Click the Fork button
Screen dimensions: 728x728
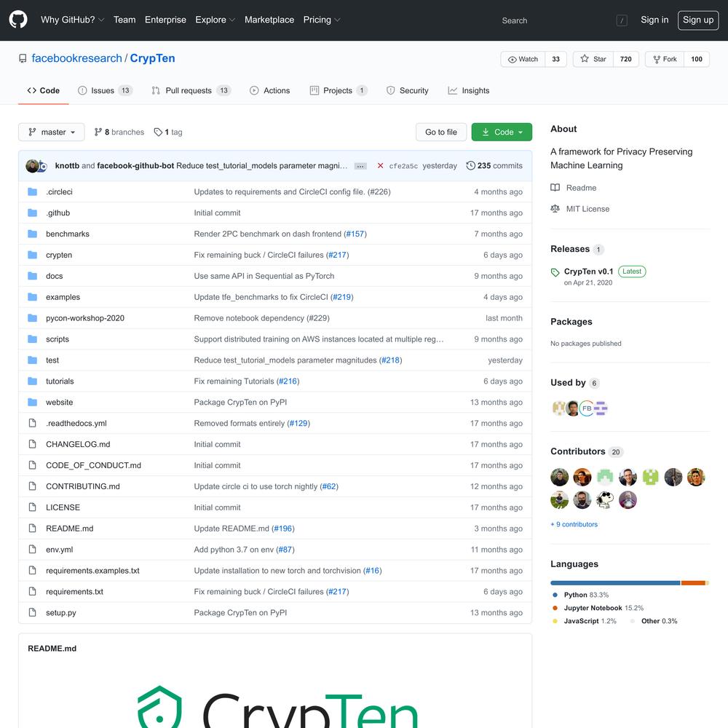point(665,60)
